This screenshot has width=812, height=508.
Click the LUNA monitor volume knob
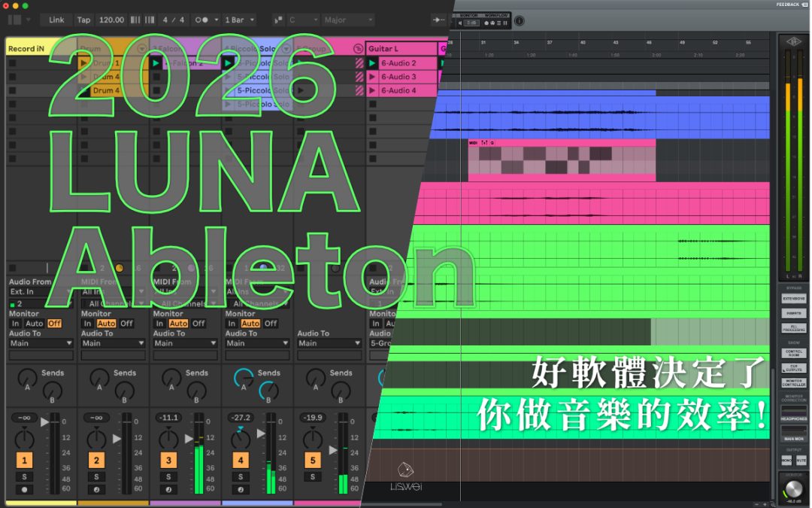793,489
